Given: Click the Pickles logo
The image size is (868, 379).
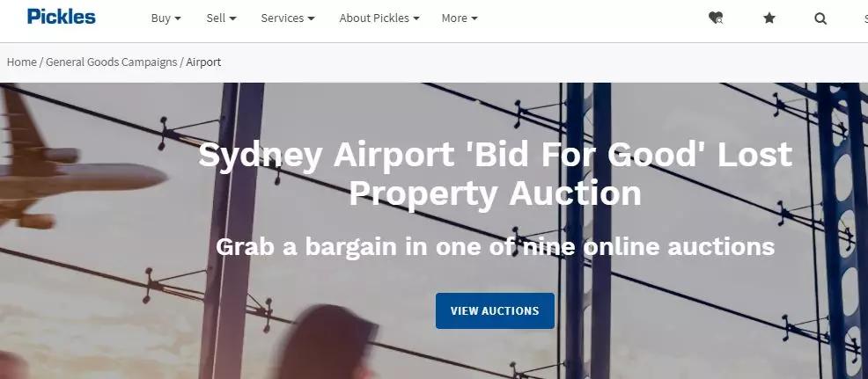Looking at the screenshot, I should point(61,17).
